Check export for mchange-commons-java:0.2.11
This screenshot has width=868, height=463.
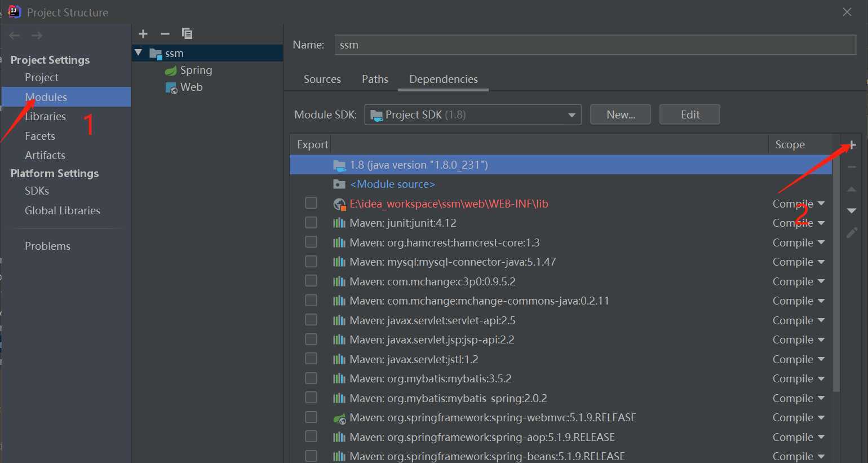311,301
